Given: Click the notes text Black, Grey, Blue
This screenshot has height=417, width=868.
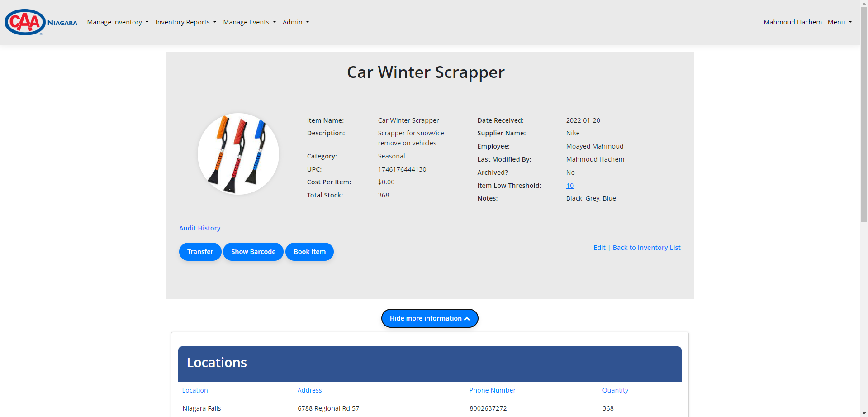Looking at the screenshot, I should (x=591, y=198).
